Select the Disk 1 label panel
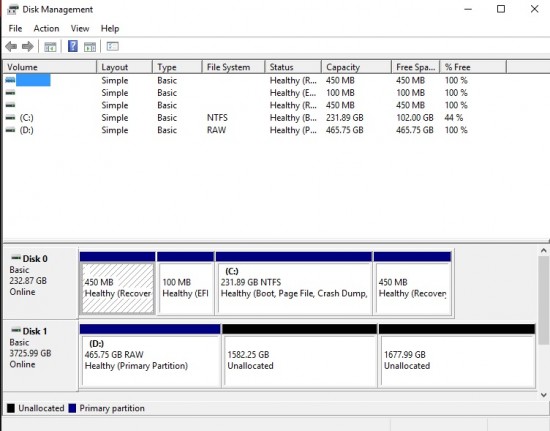550x431 pixels. [x=40, y=356]
